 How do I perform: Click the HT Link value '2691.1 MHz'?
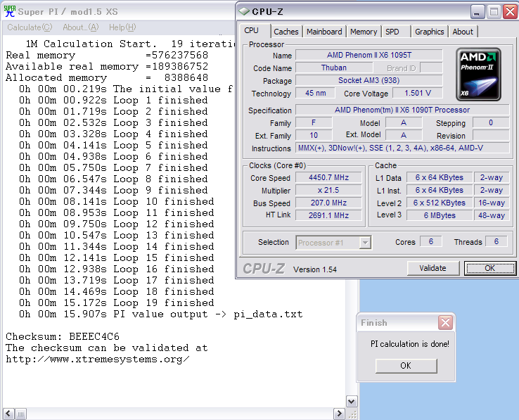[328, 215]
